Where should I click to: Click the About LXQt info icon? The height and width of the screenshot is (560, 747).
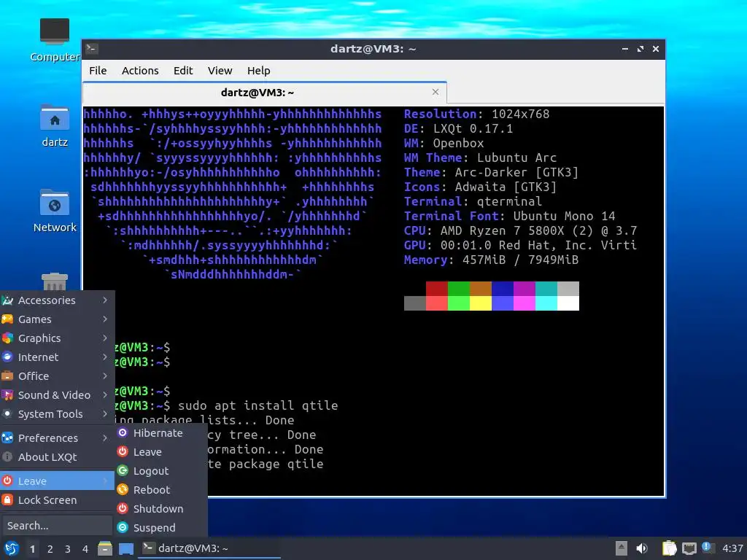click(x=7, y=456)
